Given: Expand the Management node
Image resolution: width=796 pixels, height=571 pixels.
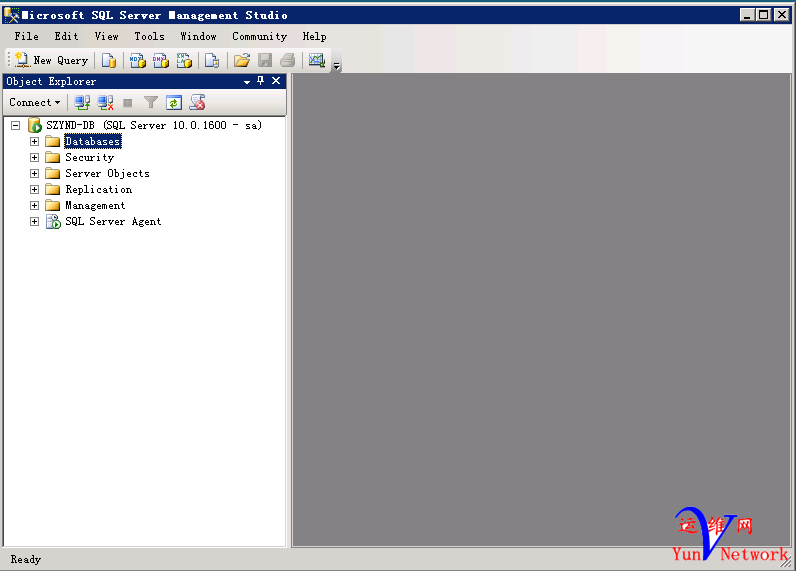Looking at the screenshot, I should click(34, 206).
